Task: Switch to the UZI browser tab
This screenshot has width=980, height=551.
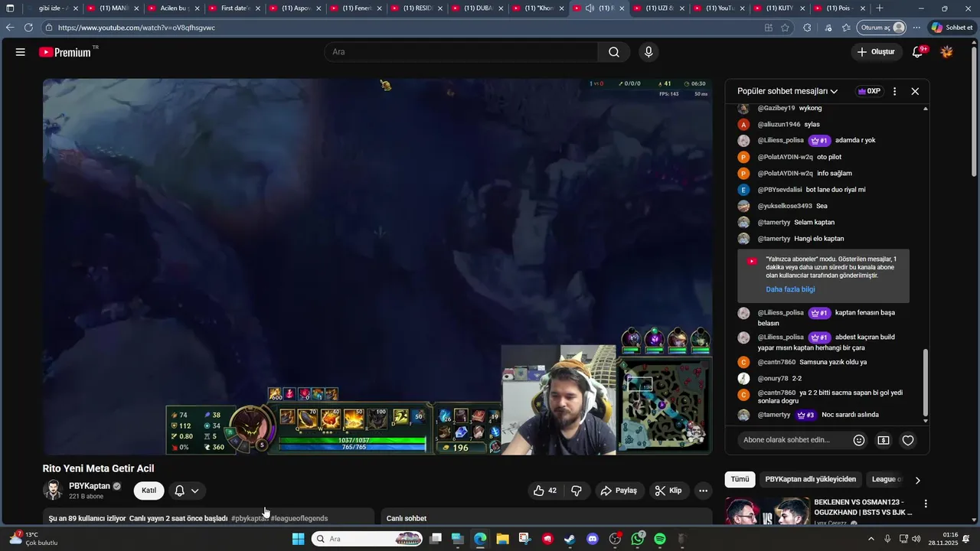Action: click(x=658, y=8)
